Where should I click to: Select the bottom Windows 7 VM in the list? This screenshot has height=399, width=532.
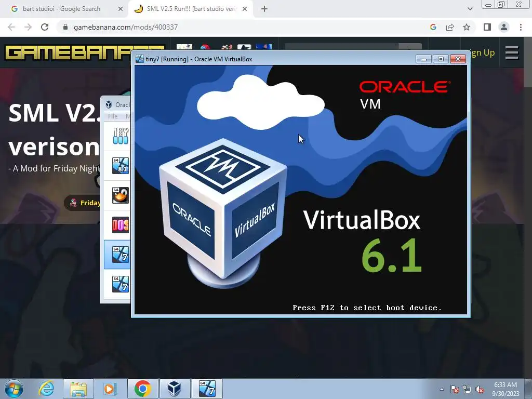coord(121,284)
